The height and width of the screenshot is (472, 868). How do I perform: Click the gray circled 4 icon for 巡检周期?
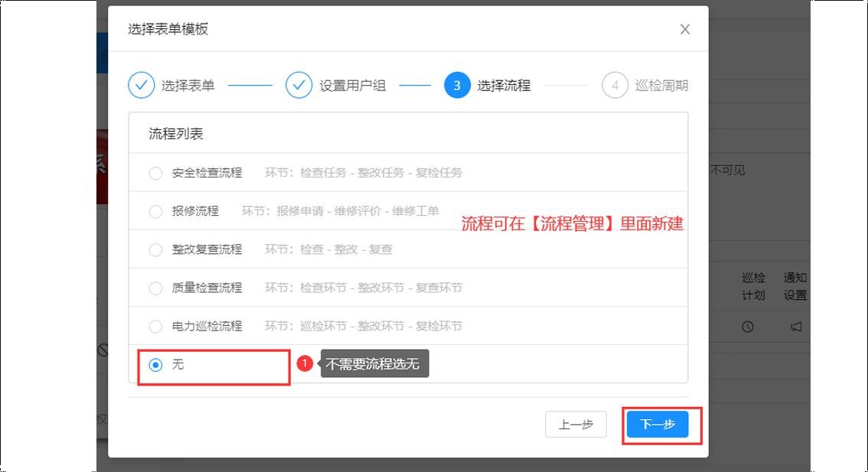tap(615, 85)
